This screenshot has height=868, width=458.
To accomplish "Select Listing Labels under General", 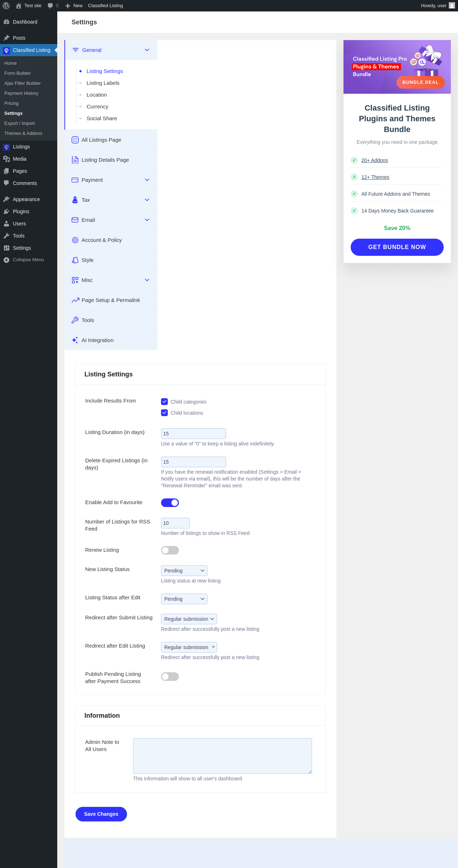I will pyautogui.click(x=103, y=83).
